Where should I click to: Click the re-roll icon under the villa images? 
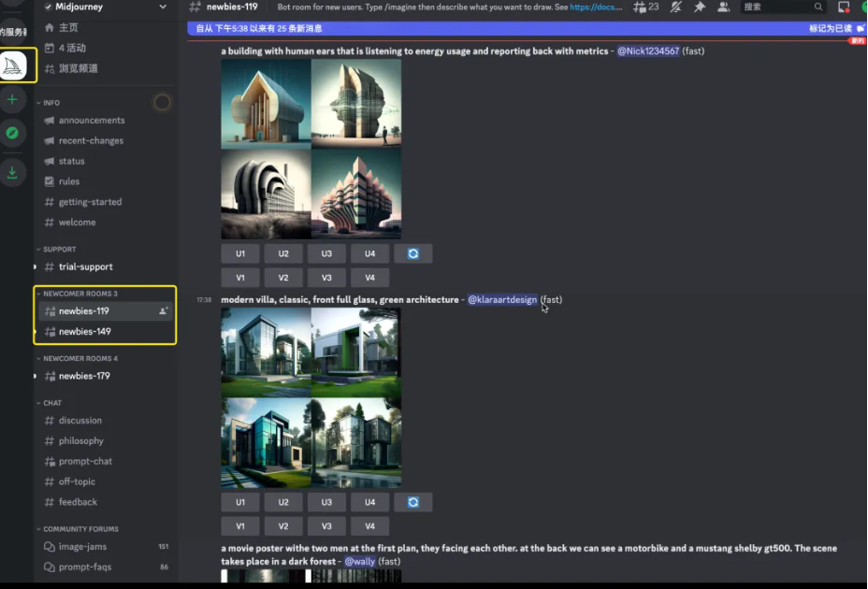click(x=412, y=502)
